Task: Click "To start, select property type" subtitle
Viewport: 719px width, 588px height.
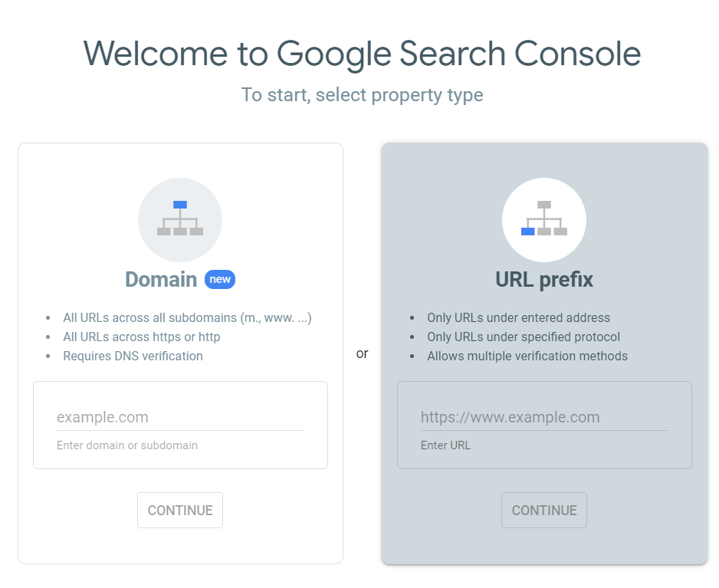Action: pyautogui.click(x=362, y=95)
